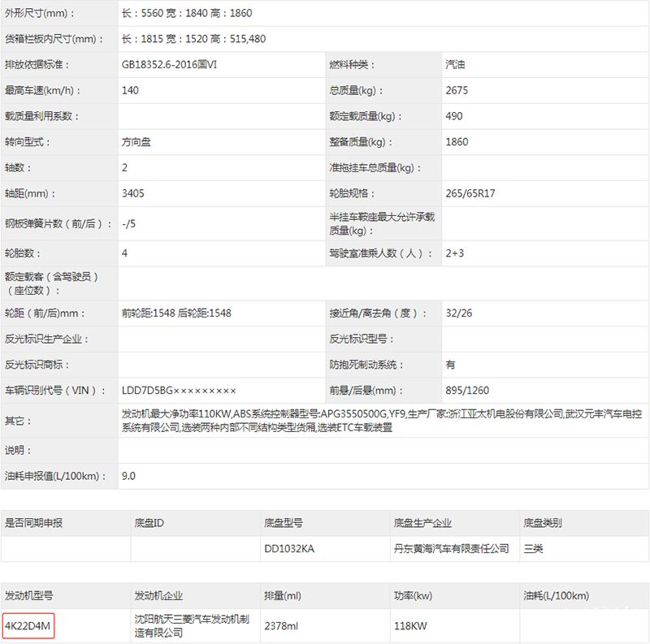Screen dimensions: 650x644
Task: Click the 轮胎数 label
Action: pyautogui.click(x=23, y=253)
